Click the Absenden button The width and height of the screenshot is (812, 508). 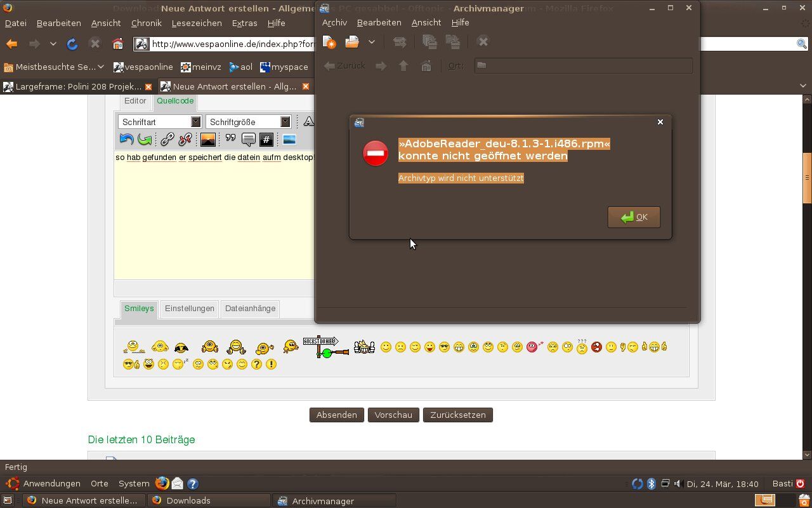(336, 415)
